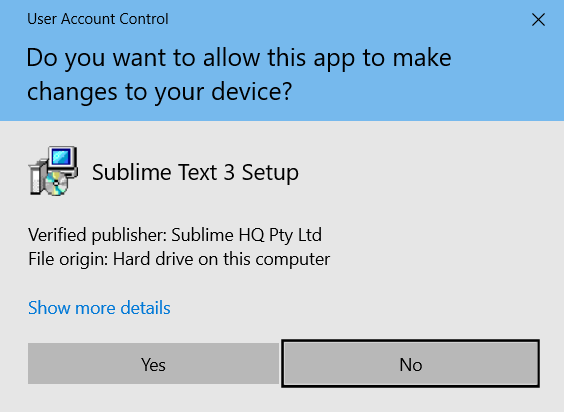Click the User Account Control title text
Viewport: 564px width, 412px height.
point(98,19)
